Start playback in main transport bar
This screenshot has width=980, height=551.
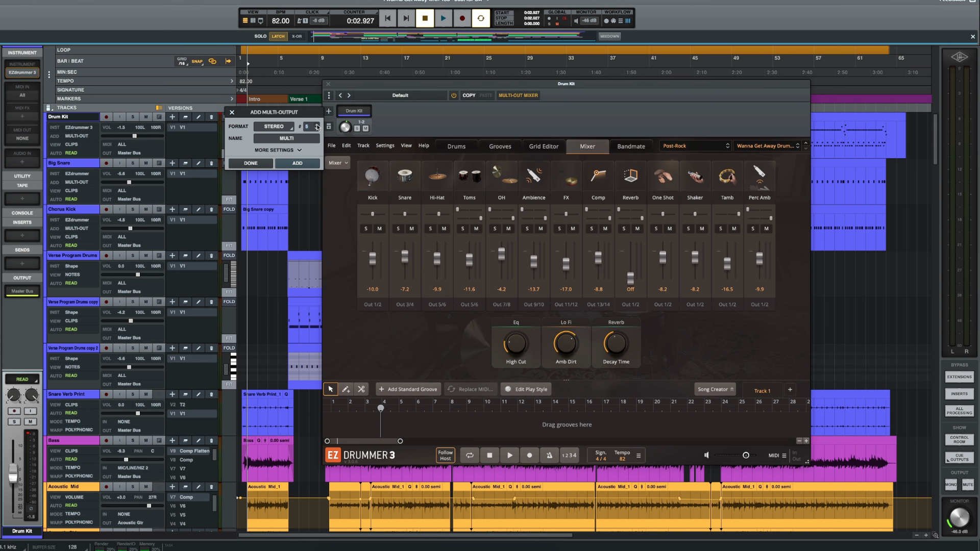point(443,18)
